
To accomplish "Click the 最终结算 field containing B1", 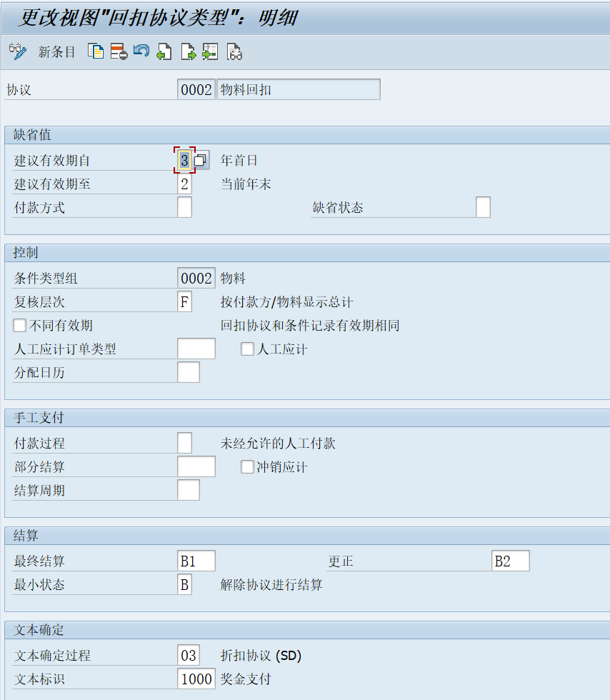I will point(196,561).
